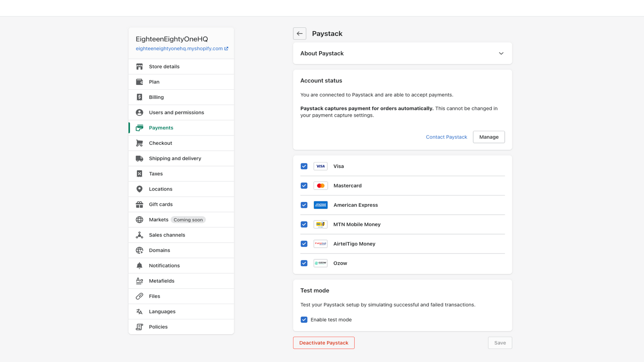Select Users and permissions menu item
Viewport: 644px width, 362px height.
(x=181, y=112)
